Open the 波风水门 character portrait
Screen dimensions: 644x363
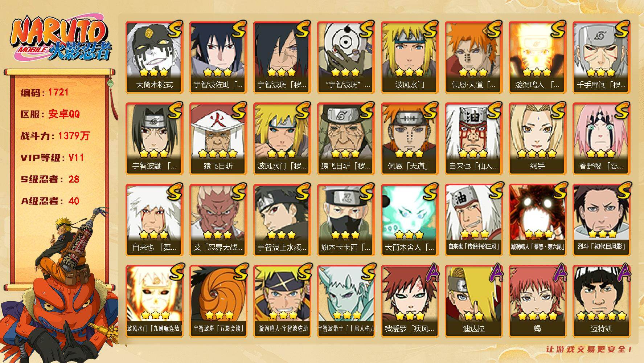[x=410, y=57]
